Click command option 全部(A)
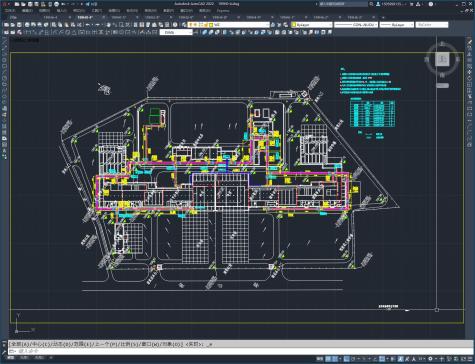This screenshot has height=364, width=475. pos(20,344)
